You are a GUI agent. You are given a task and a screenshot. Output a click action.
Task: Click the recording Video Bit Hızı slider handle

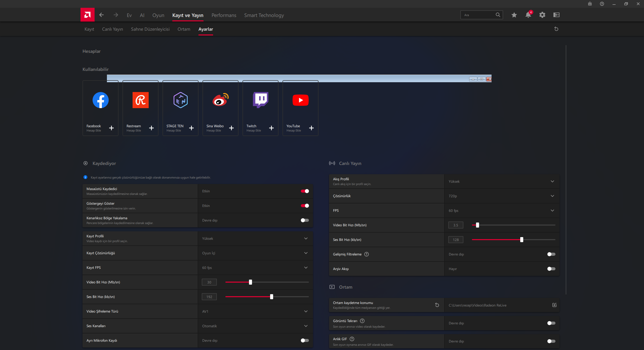click(250, 282)
